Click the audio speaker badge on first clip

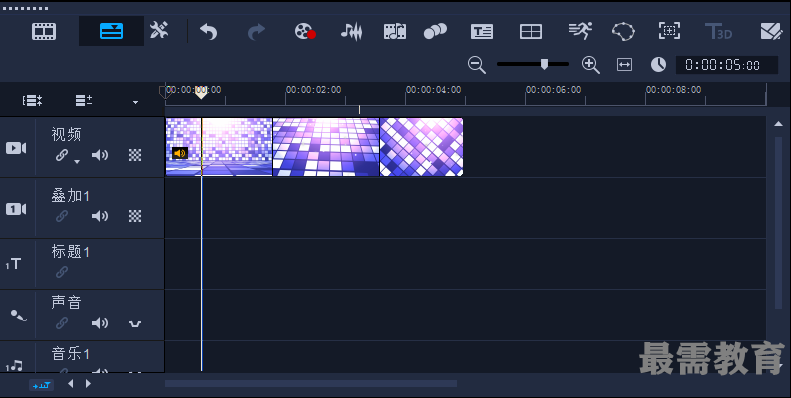click(x=180, y=153)
